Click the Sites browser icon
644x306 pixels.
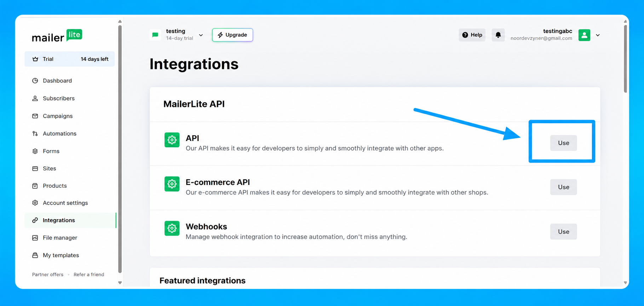click(x=35, y=169)
